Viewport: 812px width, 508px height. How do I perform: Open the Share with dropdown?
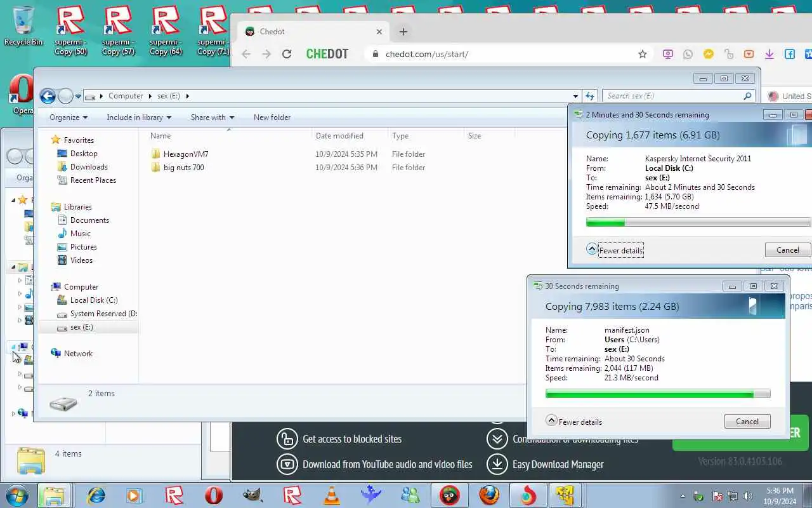pyautogui.click(x=213, y=117)
